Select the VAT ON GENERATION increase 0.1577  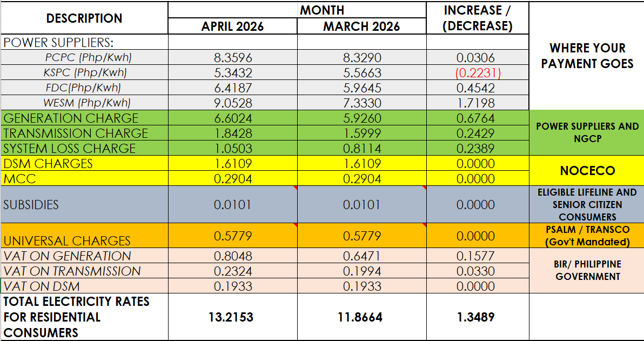point(477,256)
